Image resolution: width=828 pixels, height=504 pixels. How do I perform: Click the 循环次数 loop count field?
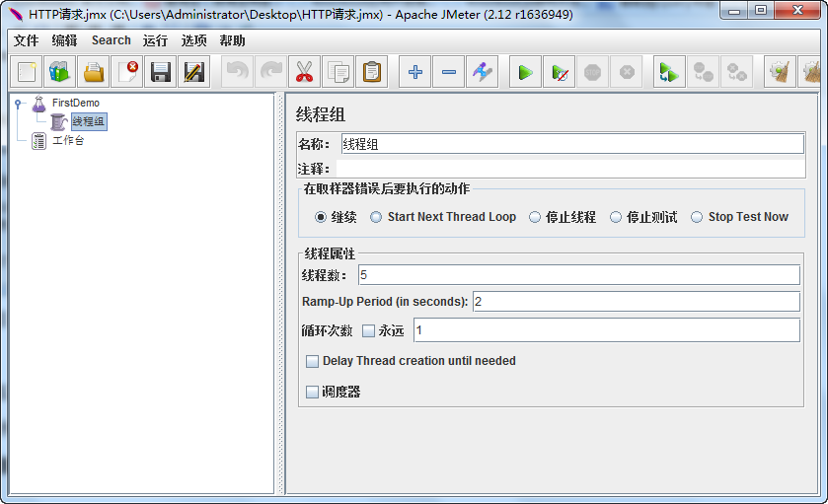[x=607, y=330]
